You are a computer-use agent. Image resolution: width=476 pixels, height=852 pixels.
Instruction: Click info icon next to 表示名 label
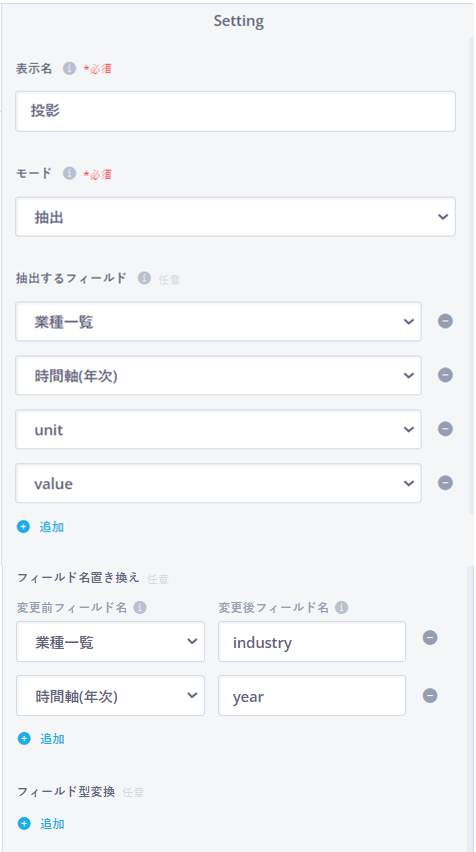point(69,68)
